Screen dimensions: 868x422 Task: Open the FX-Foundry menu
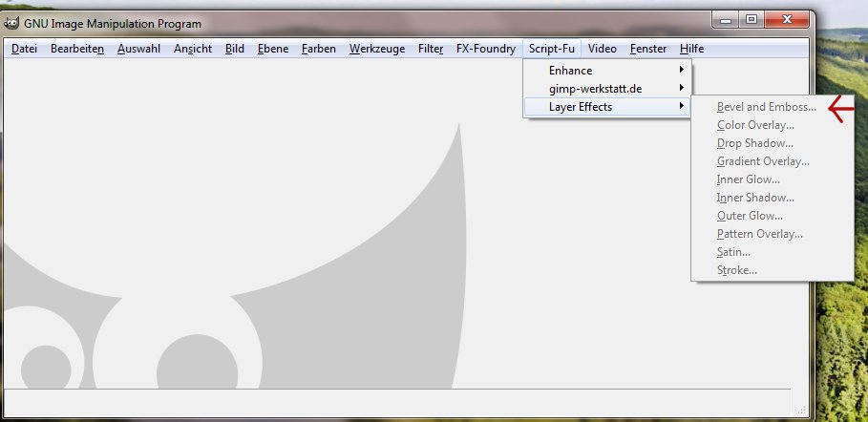[485, 49]
